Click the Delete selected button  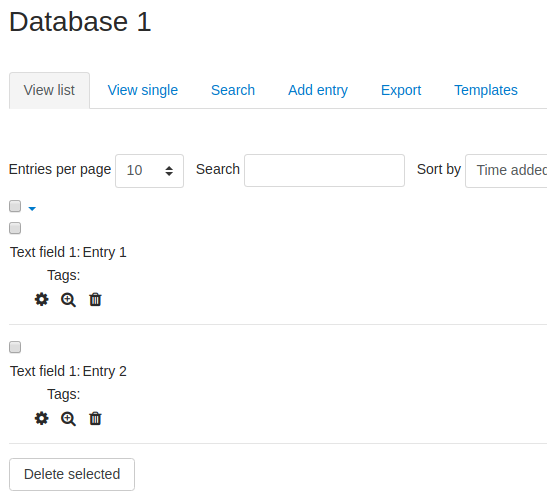(72, 474)
